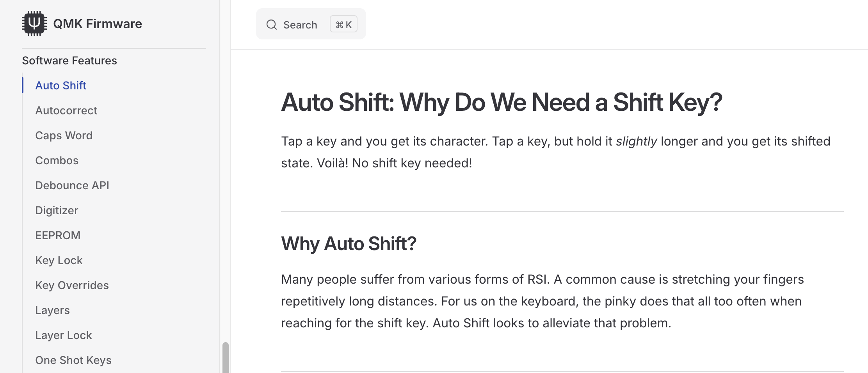Navigate to Debounce API
The height and width of the screenshot is (373, 868).
[72, 185]
